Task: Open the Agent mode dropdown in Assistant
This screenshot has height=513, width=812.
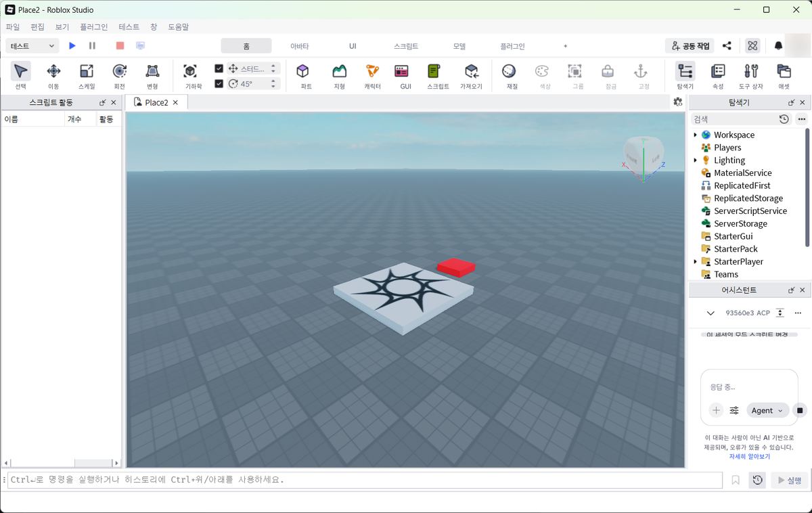Action: [x=768, y=410]
